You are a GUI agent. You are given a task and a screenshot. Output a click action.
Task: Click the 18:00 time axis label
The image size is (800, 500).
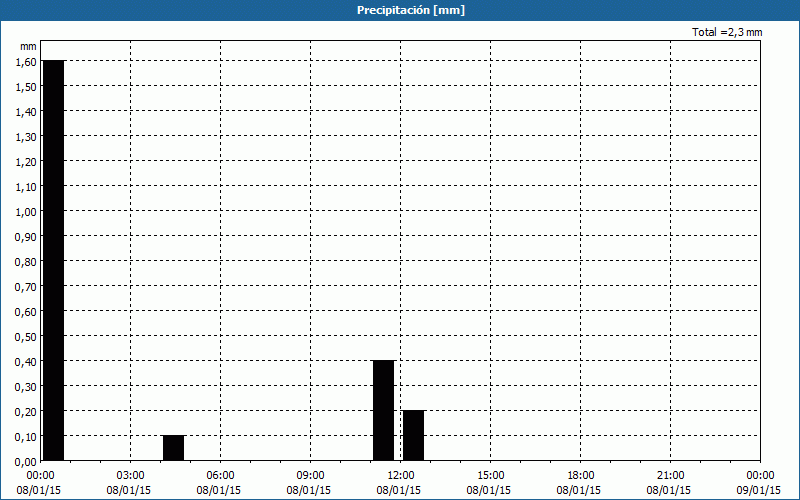tap(580, 475)
